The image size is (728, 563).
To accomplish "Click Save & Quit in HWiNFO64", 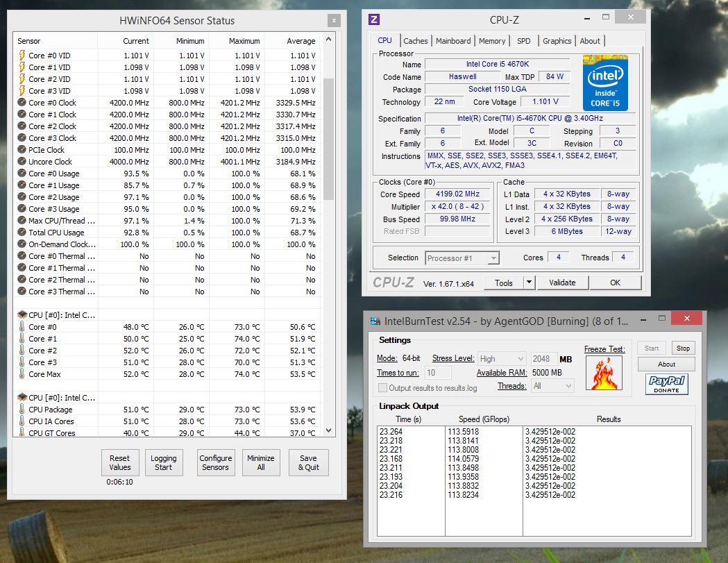I will click(308, 462).
